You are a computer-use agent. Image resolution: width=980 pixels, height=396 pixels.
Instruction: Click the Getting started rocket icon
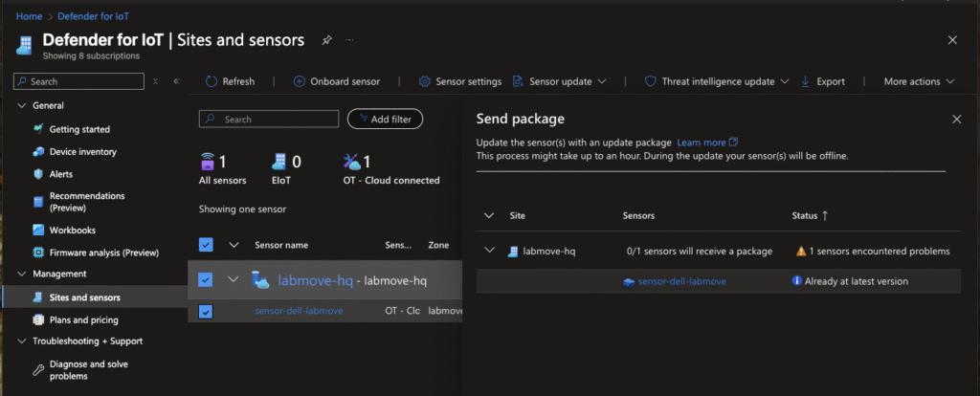click(38, 129)
